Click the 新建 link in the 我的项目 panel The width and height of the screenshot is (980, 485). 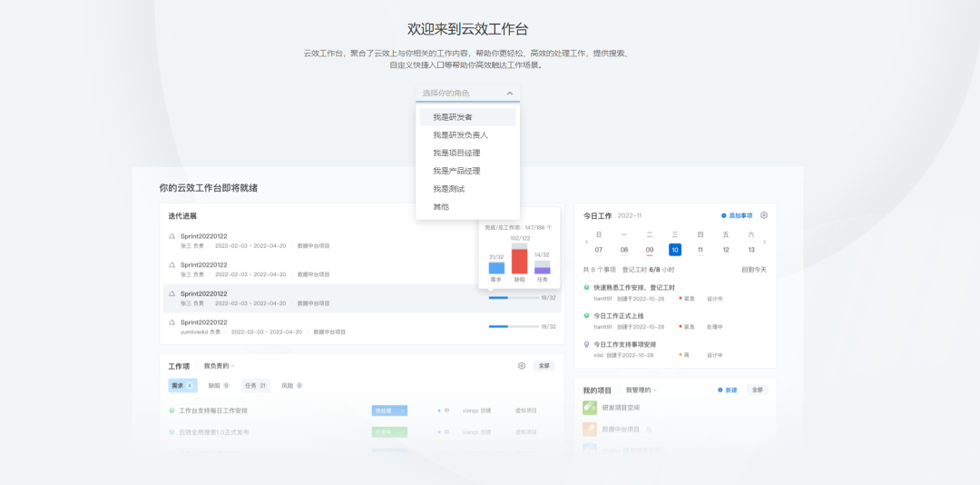click(728, 390)
